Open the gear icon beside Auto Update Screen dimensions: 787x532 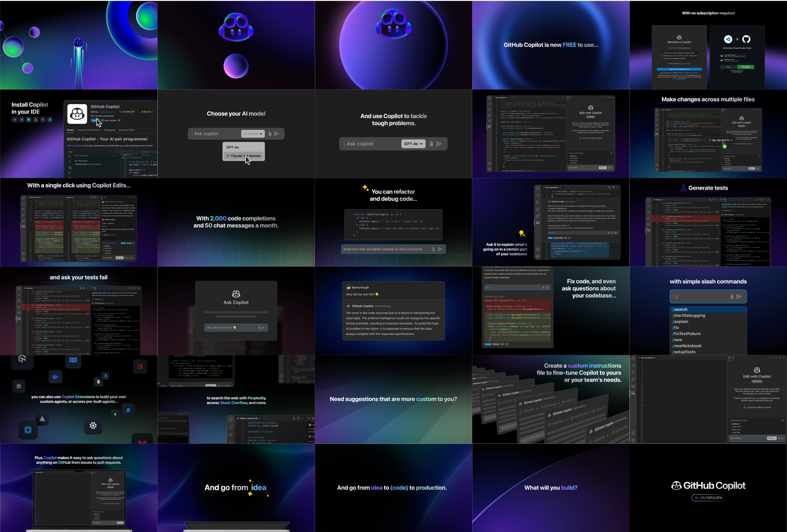pyautogui.click(x=119, y=120)
